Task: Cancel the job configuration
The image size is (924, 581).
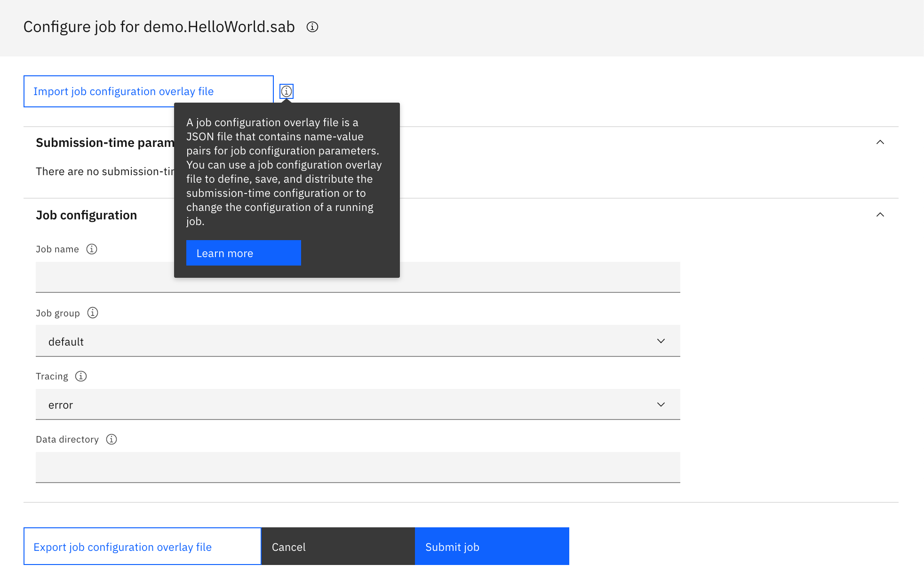Action: [338, 546]
